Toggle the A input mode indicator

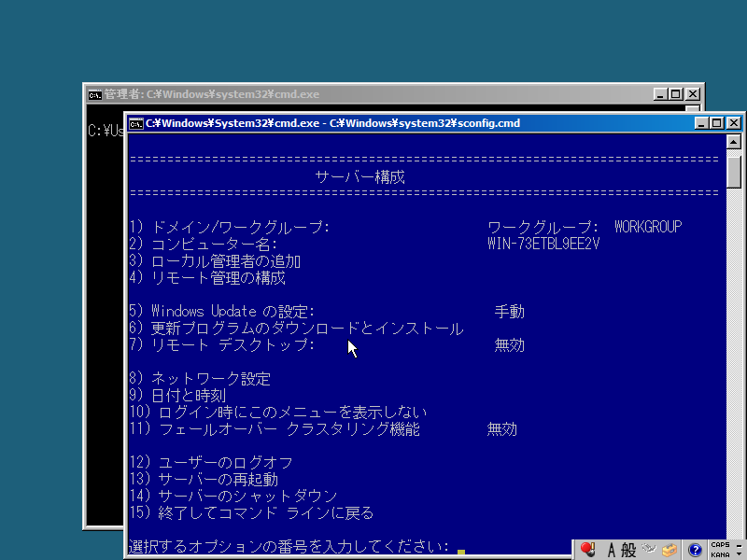click(x=612, y=548)
